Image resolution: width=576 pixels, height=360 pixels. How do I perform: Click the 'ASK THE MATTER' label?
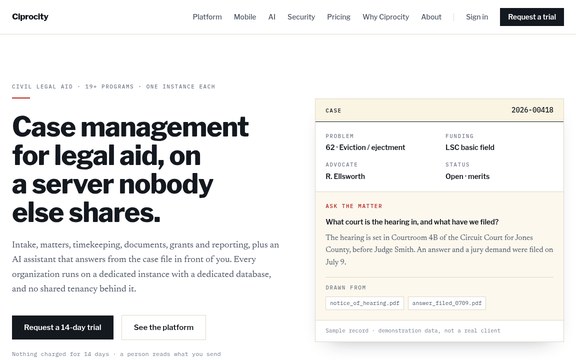click(354, 206)
